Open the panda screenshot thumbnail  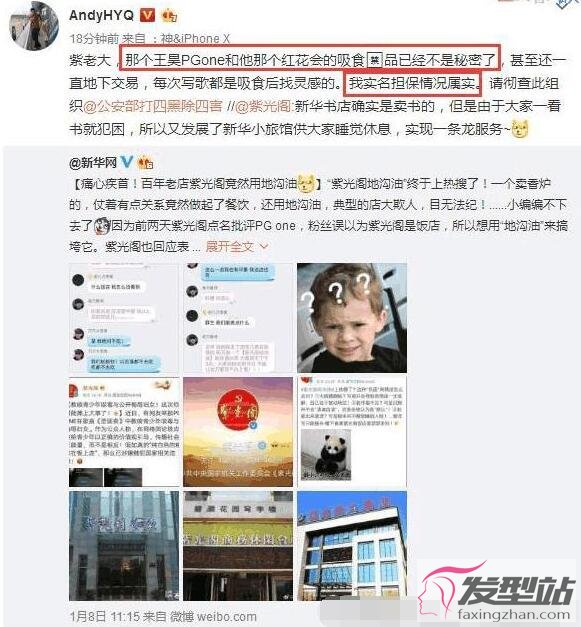[x=352, y=432]
